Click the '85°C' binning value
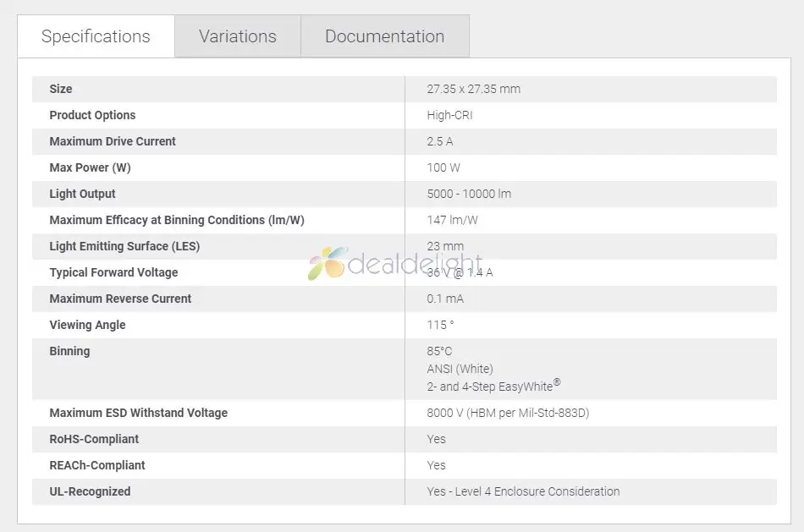 (x=439, y=351)
